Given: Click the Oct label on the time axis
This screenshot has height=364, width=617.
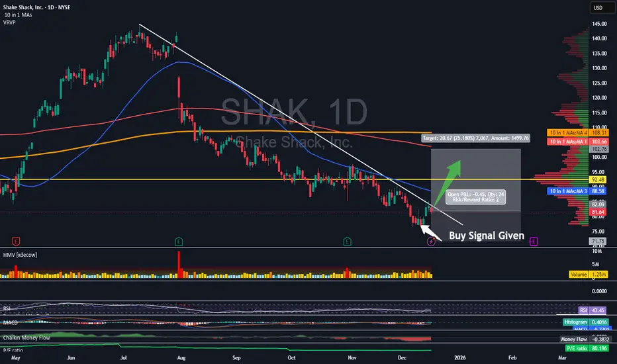Looking at the screenshot, I should click(291, 357).
